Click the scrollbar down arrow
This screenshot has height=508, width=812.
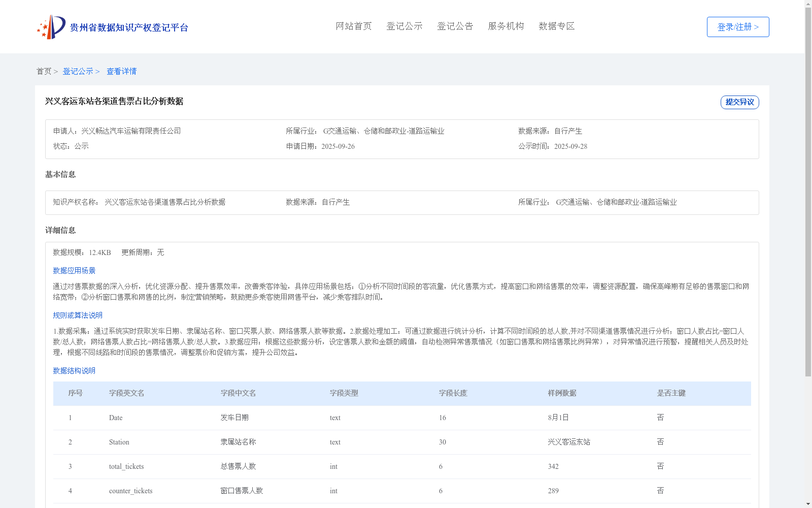pos(808,504)
